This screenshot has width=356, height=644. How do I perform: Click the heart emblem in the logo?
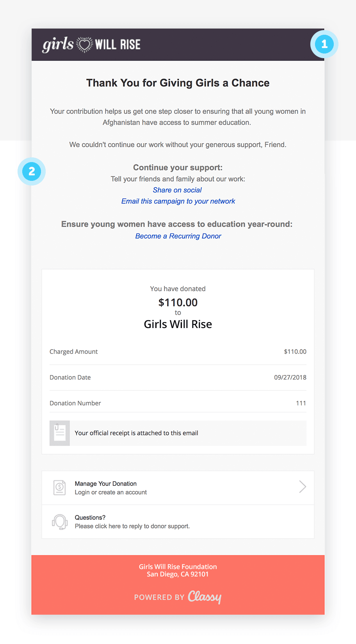[84, 45]
